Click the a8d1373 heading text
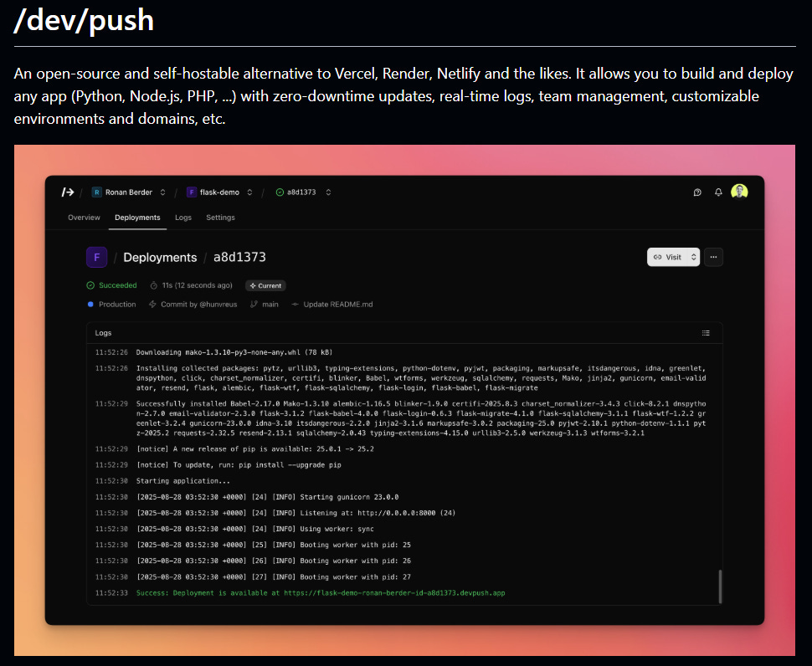The height and width of the screenshot is (666, 812). 239,257
